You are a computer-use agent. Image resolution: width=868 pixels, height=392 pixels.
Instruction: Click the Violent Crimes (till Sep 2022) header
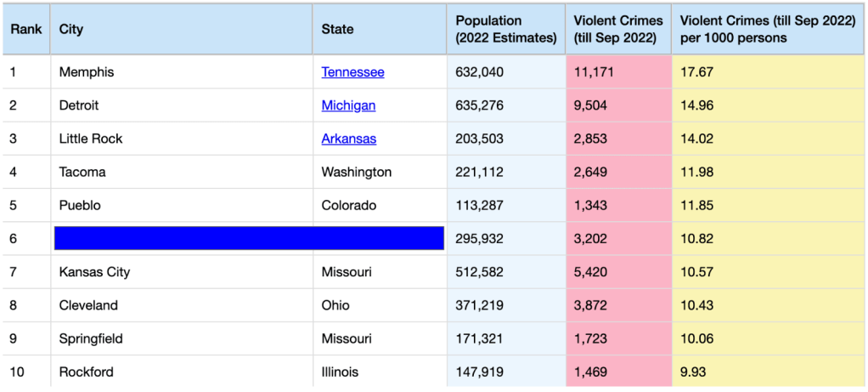618,29
